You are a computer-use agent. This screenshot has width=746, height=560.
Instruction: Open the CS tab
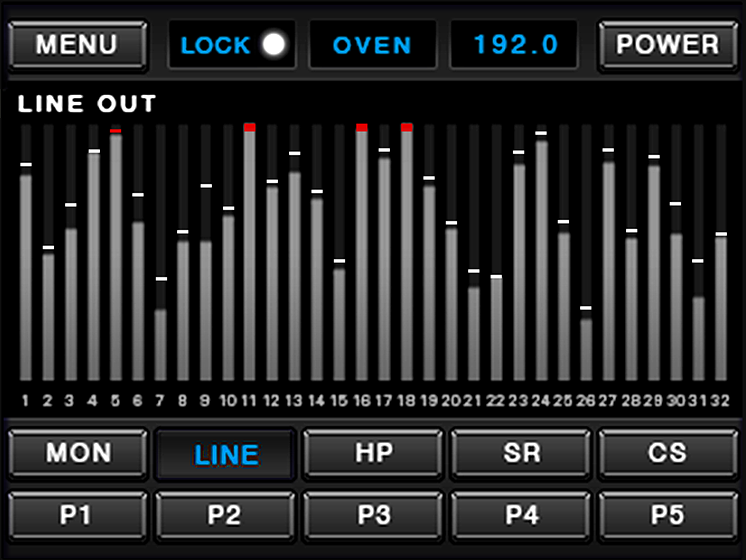pyautogui.click(x=667, y=453)
